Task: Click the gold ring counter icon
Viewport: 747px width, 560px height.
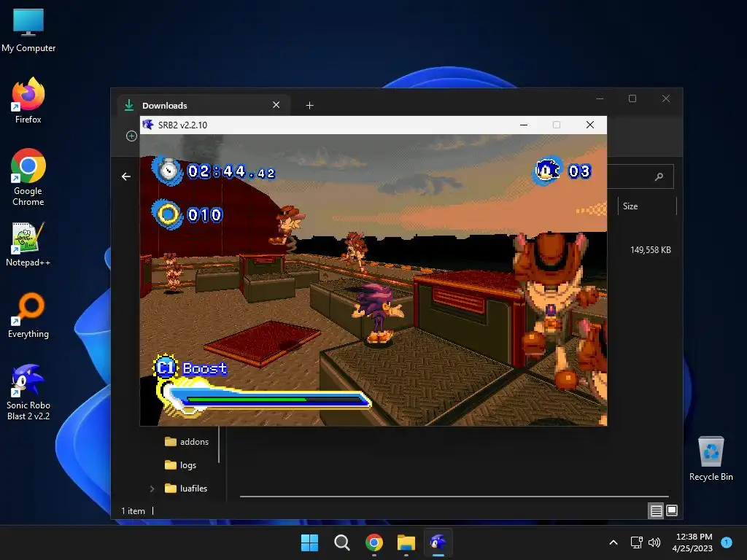Action: click(167, 214)
